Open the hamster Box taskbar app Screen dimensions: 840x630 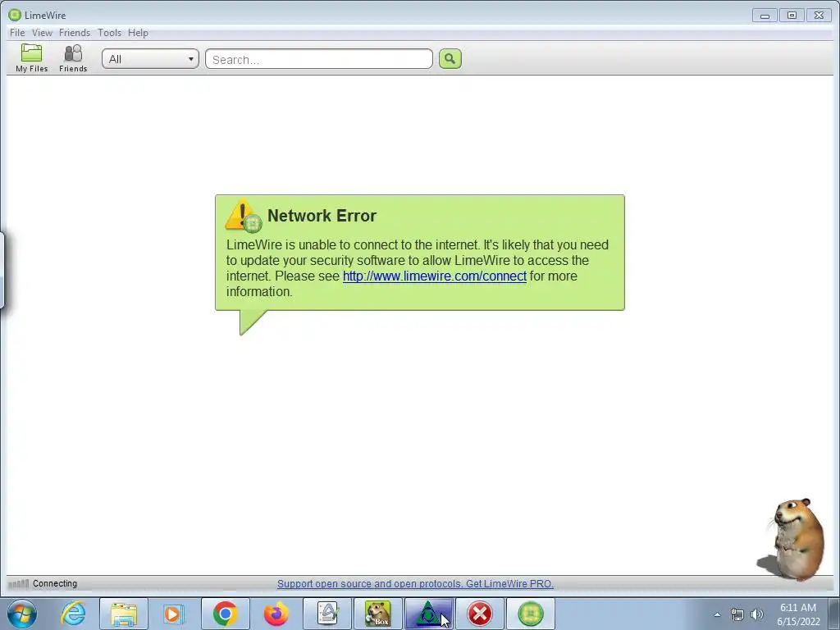pyautogui.click(x=377, y=614)
